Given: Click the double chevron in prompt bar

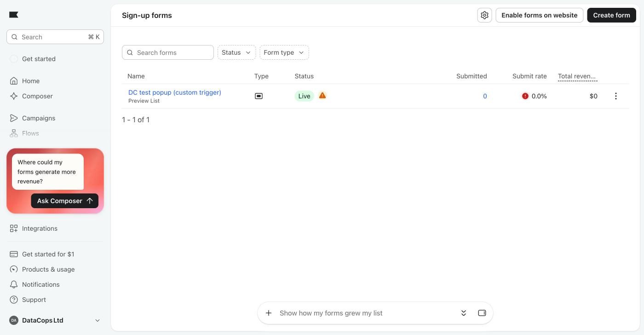Looking at the screenshot, I should point(464,313).
